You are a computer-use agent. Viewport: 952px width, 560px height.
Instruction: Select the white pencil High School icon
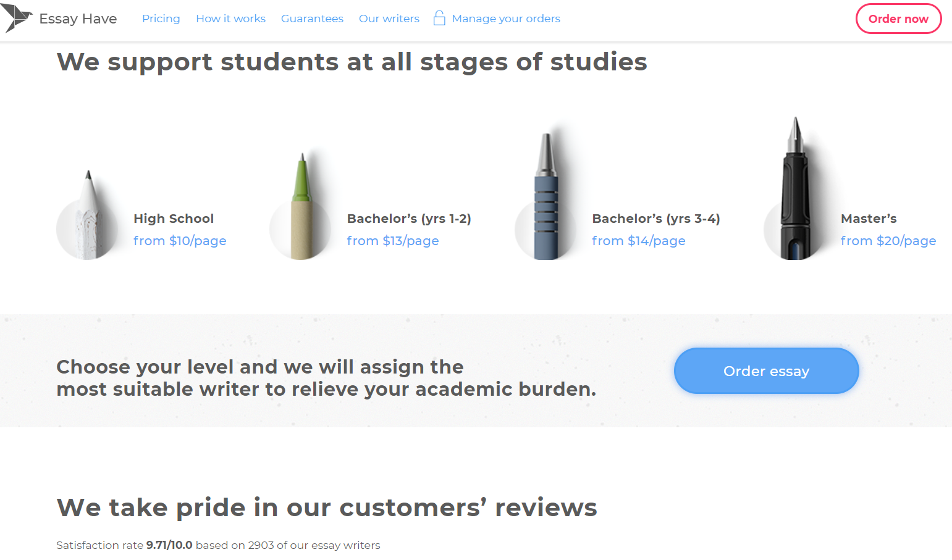87,215
